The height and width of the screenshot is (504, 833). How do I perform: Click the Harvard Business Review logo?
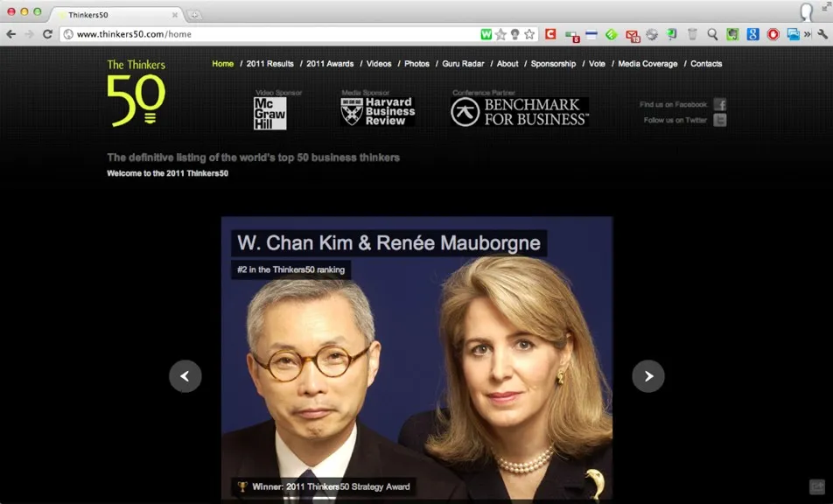(x=378, y=111)
